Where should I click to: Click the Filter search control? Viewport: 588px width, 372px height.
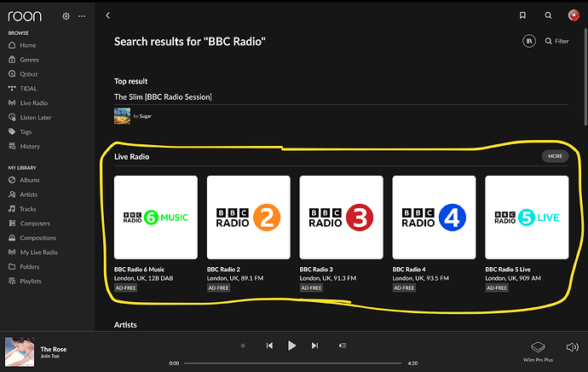pos(556,41)
